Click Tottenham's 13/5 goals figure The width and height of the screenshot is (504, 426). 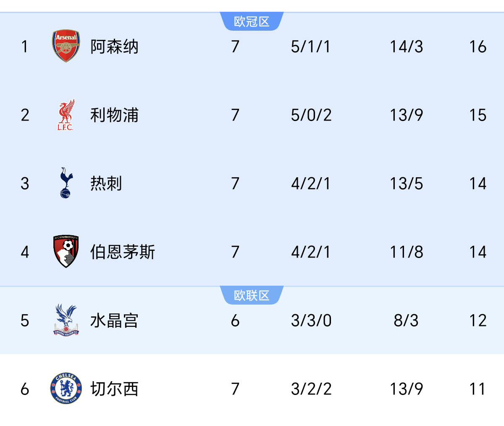(406, 184)
